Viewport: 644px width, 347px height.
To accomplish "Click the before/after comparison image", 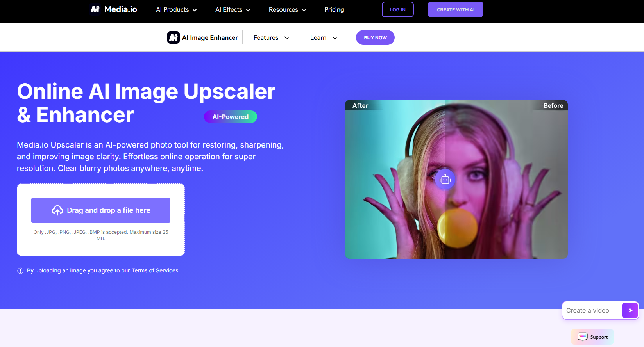I will click(456, 179).
